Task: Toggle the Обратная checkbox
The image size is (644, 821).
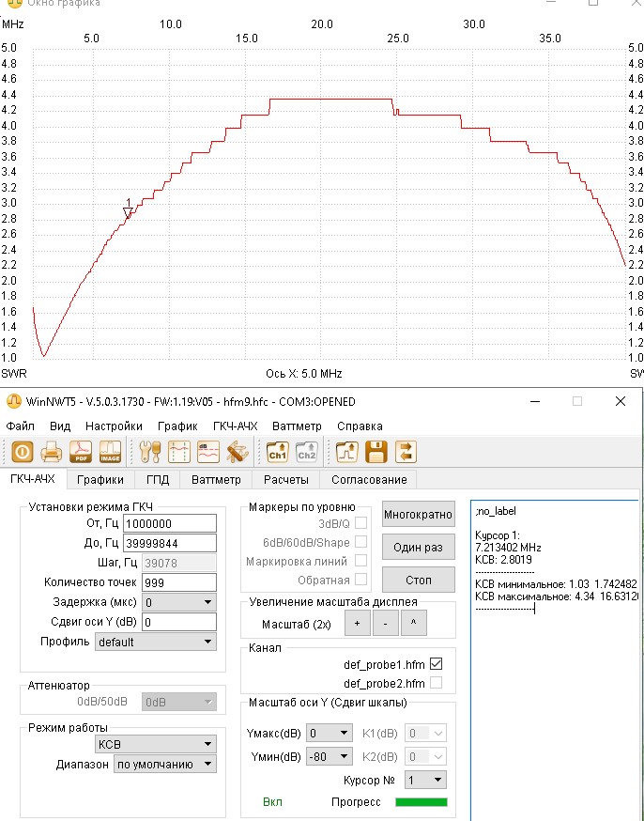Action: (360, 580)
